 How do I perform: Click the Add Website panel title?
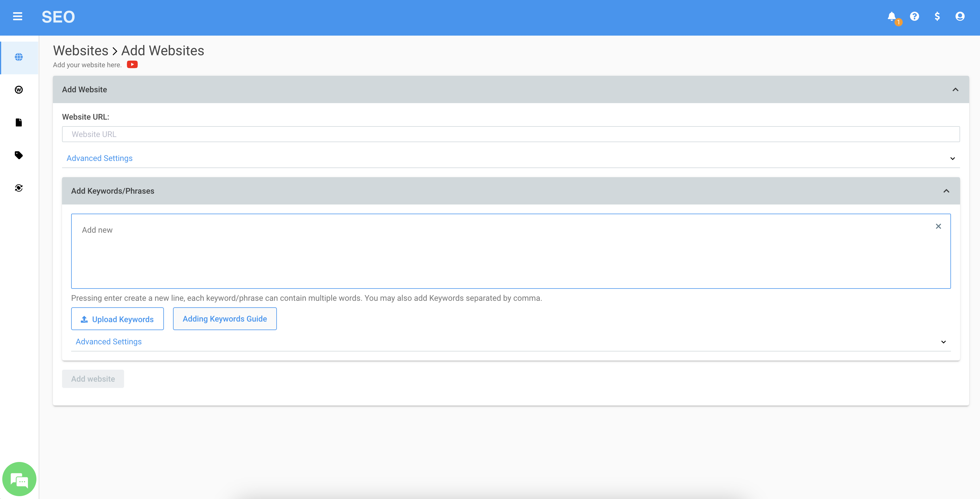85,89
